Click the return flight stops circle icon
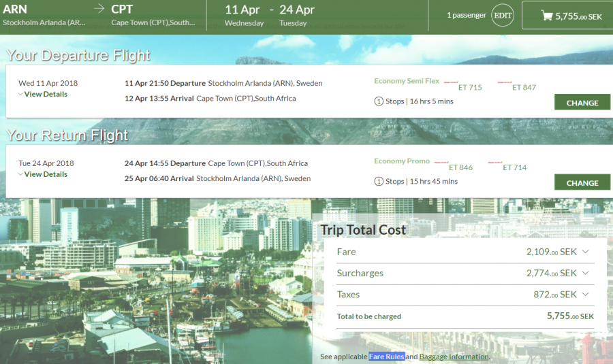The image size is (613, 364). click(379, 182)
